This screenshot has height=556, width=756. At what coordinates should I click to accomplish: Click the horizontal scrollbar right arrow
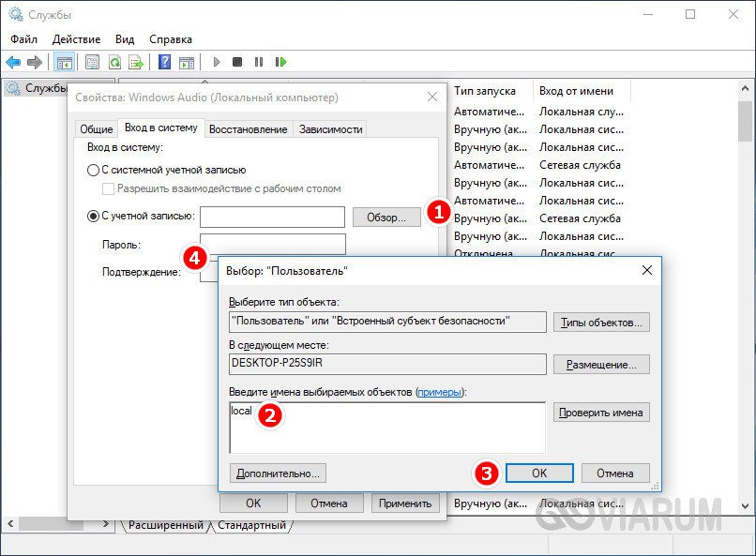pyautogui.click(x=106, y=524)
